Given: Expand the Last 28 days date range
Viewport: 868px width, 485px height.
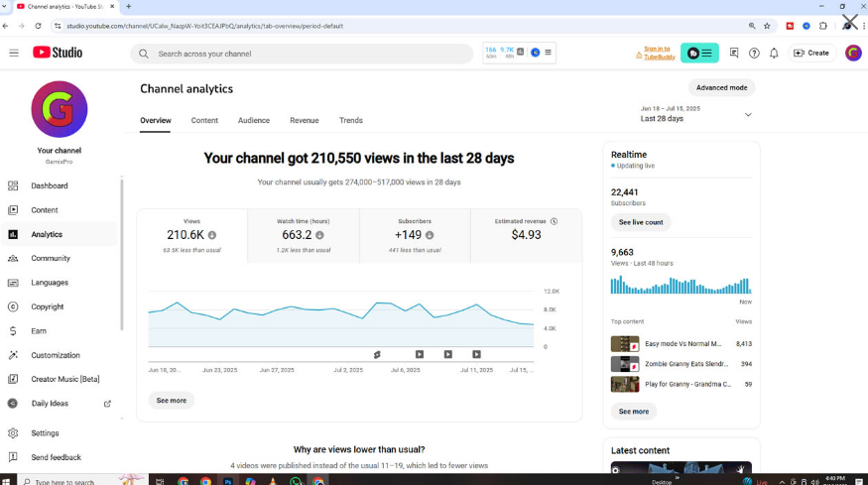Looking at the screenshot, I should [748, 114].
